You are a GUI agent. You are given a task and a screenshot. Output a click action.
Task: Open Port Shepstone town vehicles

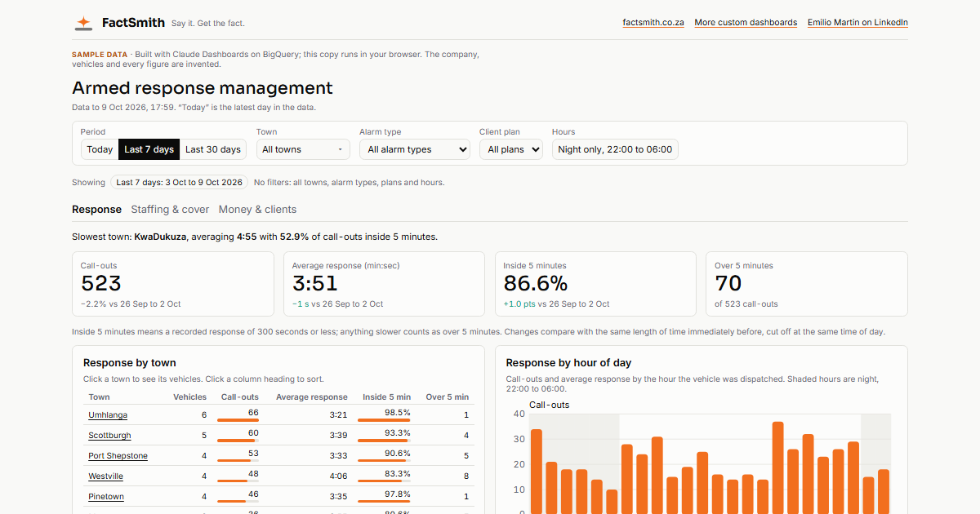(x=118, y=456)
